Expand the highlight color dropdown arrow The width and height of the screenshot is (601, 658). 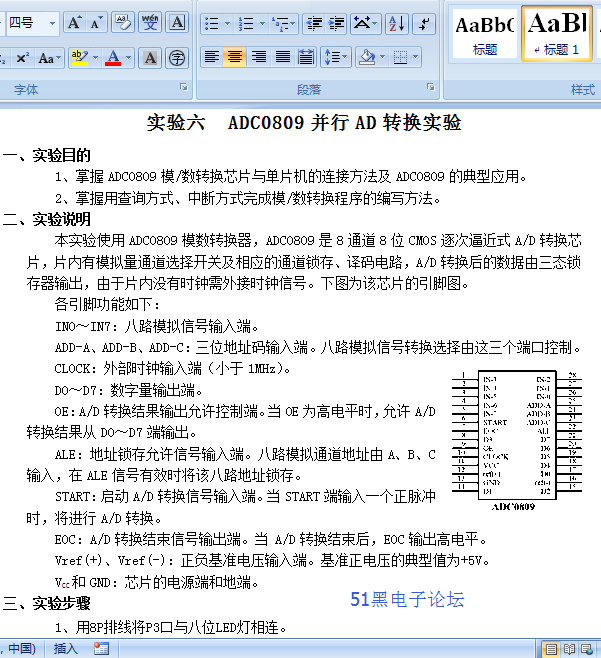95,57
